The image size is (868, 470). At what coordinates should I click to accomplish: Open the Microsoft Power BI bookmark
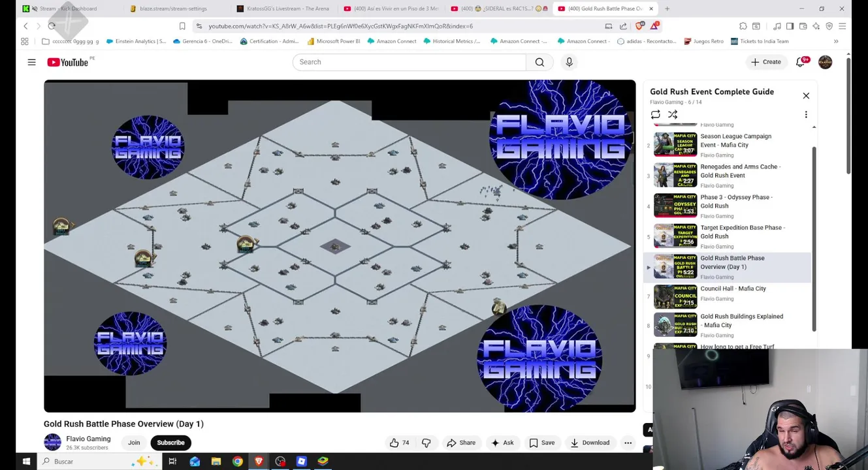coord(333,41)
